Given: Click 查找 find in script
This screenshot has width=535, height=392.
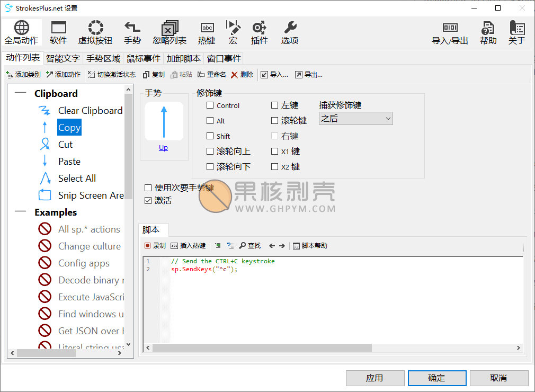Looking at the screenshot, I should pyautogui.click(x=250, y=246).
